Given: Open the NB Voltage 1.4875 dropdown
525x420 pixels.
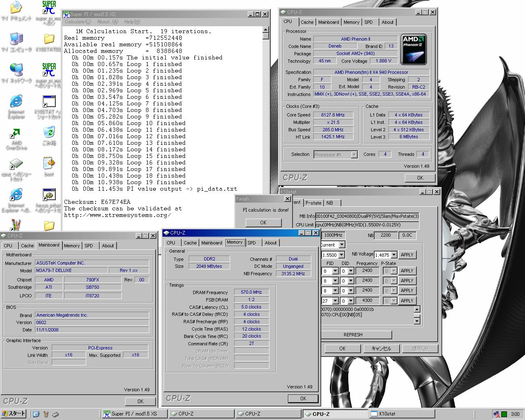Looking at the screenshot, I should 394,255.
